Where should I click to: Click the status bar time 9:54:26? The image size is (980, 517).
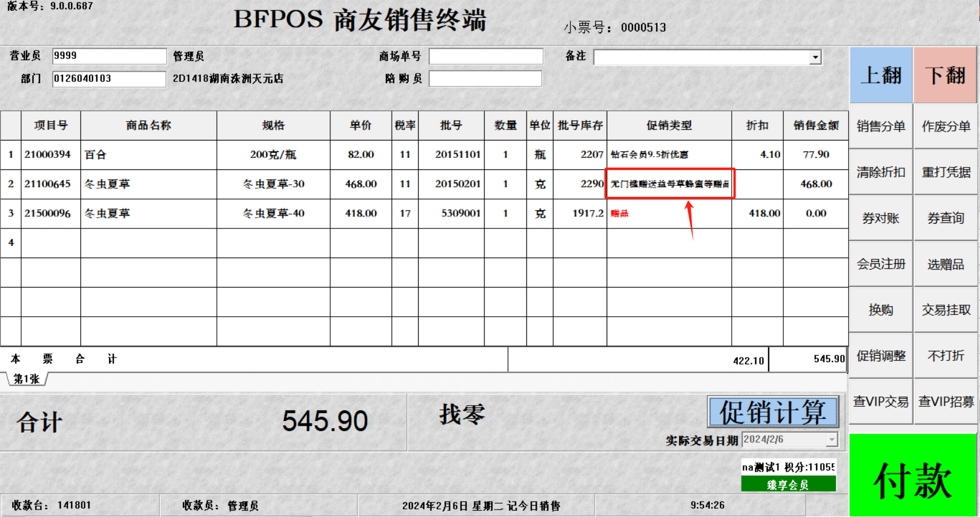(x=707, y=505)
